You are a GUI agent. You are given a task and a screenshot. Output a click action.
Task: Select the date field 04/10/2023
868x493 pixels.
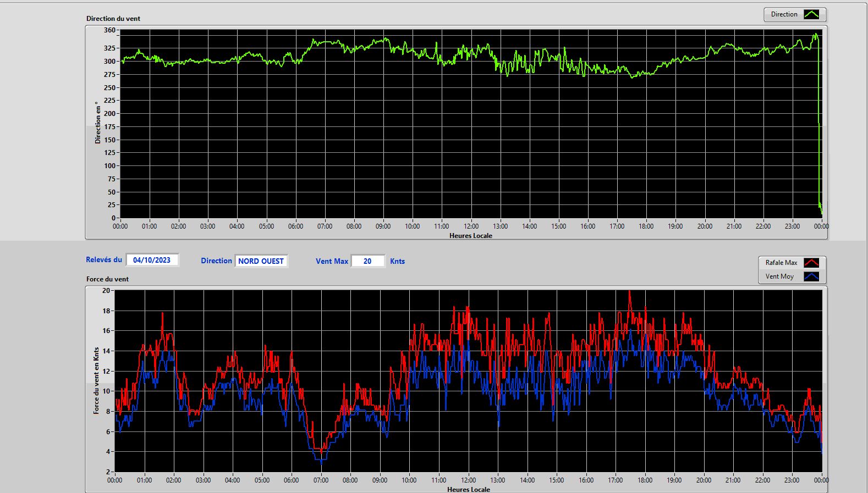point(152,260)
